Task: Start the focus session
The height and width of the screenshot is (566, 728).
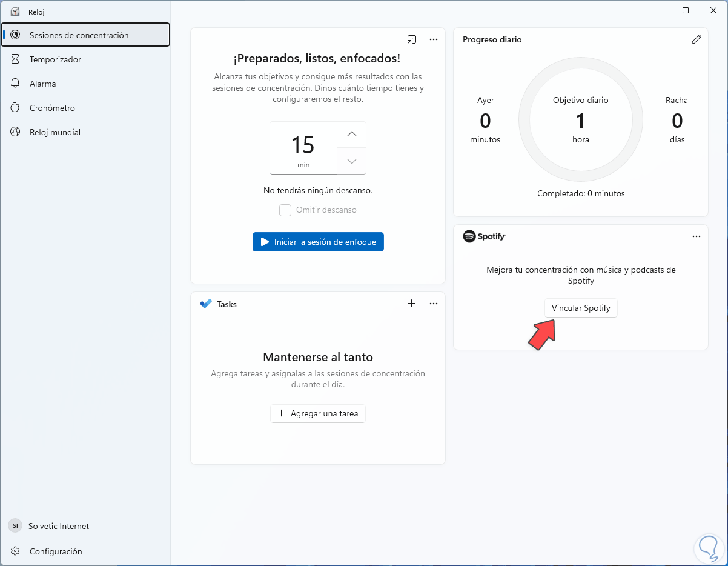Action: (318, 242)
